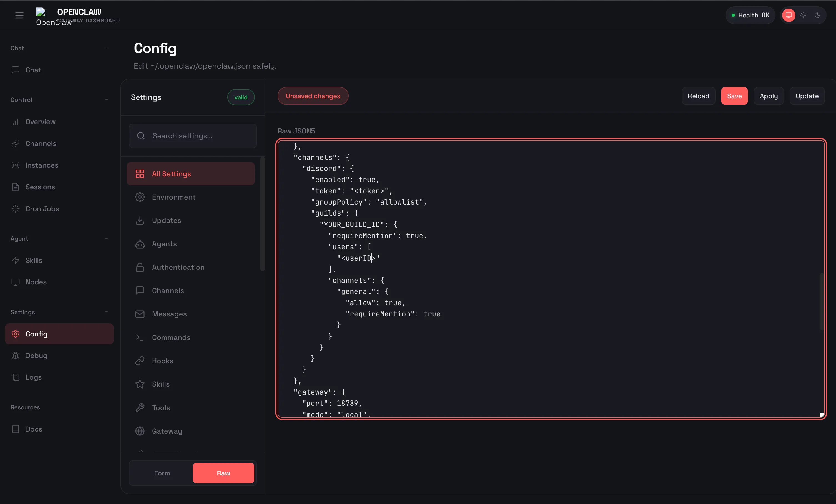Open Messages settings via the envelope icon
The height and width of the screenshot is (504, 836).
click(140, 314)
